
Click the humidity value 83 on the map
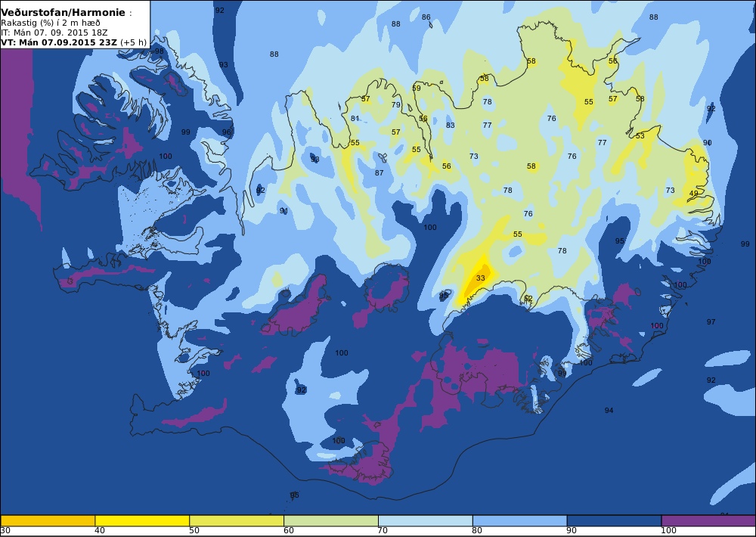(450, 125)
